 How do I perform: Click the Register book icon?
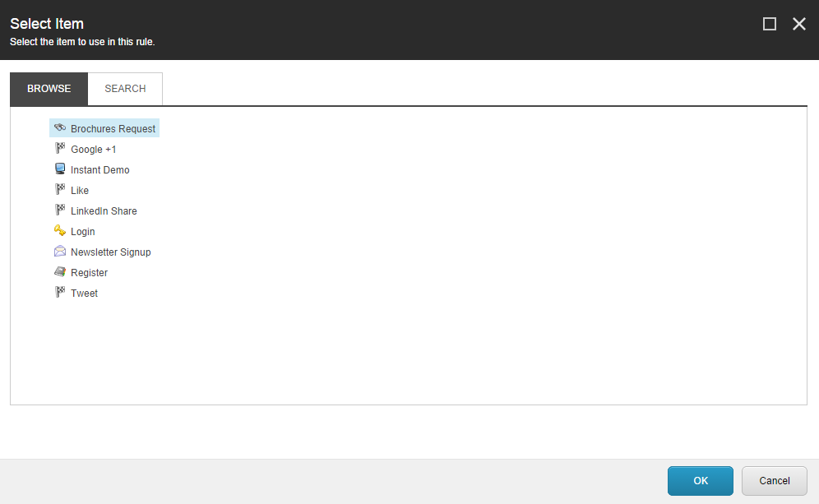pos(60,271)
